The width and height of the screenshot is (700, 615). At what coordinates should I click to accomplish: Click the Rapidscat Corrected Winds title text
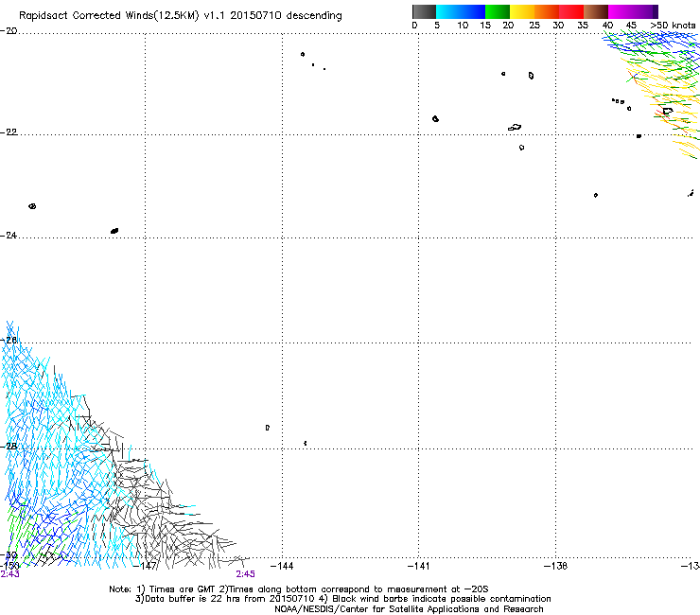(181, 15)
